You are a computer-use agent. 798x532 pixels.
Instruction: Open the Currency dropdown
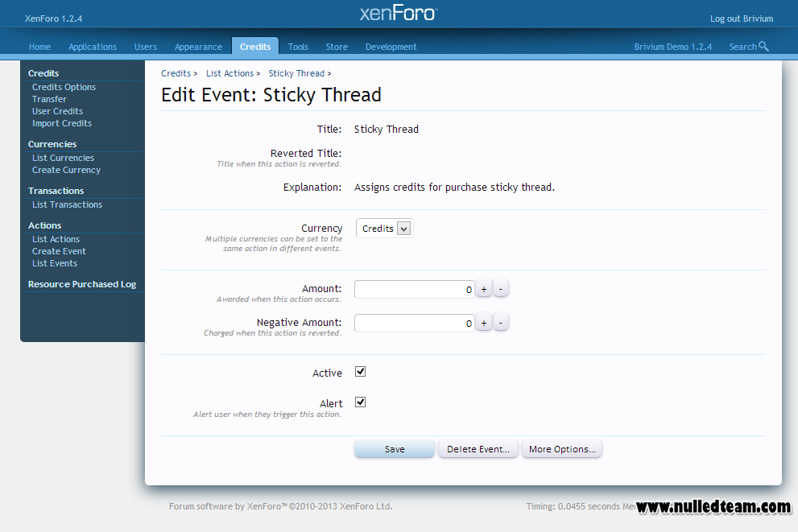pyautogui.click(x=384, y=229)
